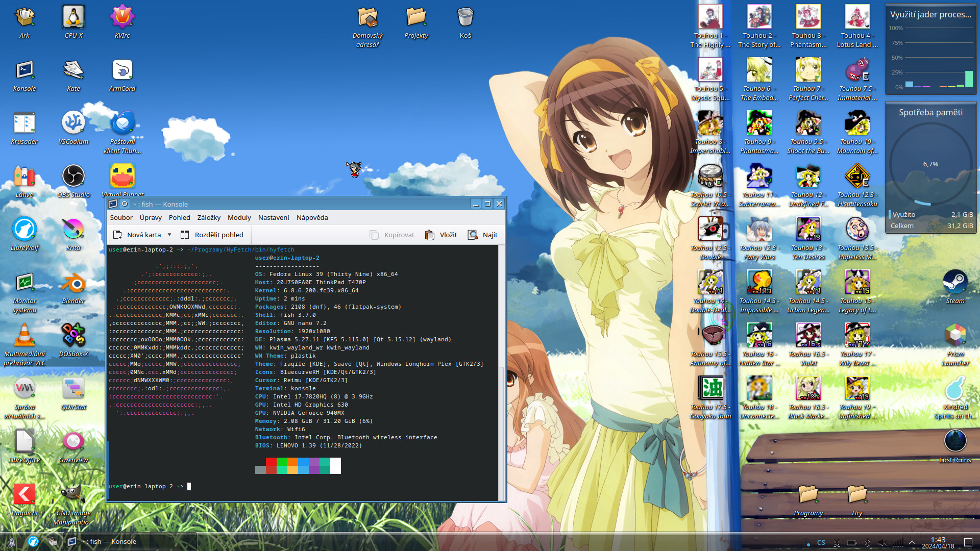
Task: Click Konsole terminal vertical scrollbar
Action: point(501,372)
